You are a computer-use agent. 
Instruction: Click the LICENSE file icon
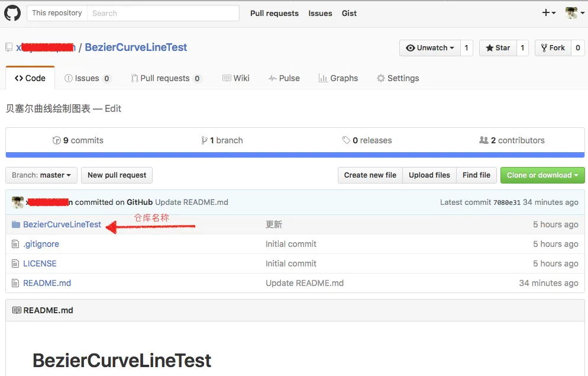(16, 263)
